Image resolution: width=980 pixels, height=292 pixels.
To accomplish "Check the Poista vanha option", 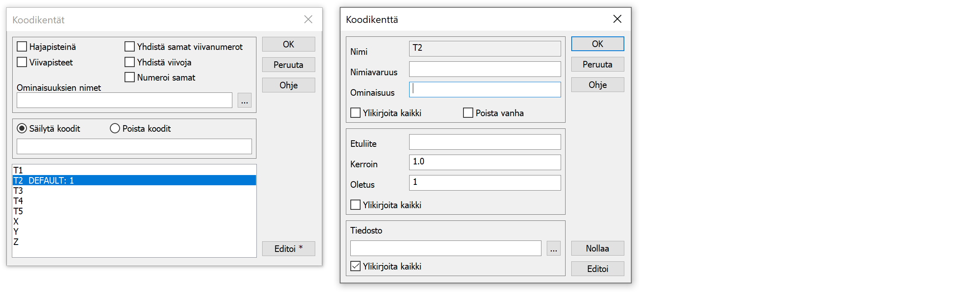I will [x=468, y=113].
